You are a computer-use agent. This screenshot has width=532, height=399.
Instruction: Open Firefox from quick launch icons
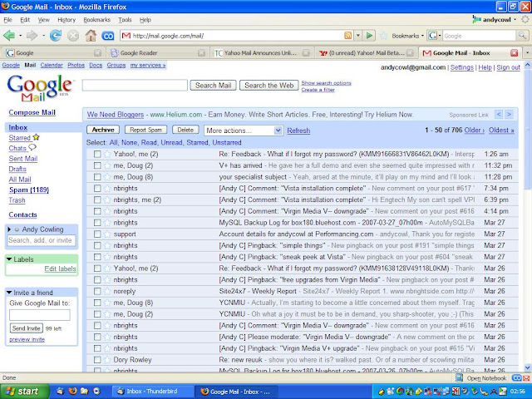click(72, 391)
